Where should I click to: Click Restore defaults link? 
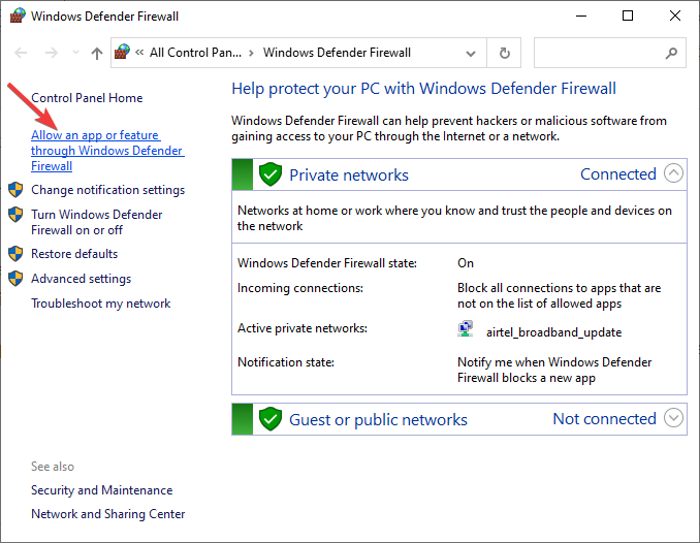tap(74, 254)
